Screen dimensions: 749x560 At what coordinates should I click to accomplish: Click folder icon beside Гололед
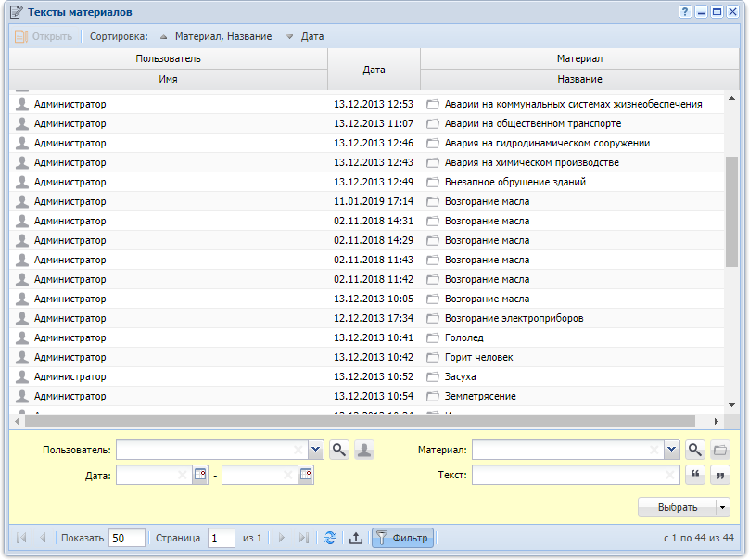point(433,338)
